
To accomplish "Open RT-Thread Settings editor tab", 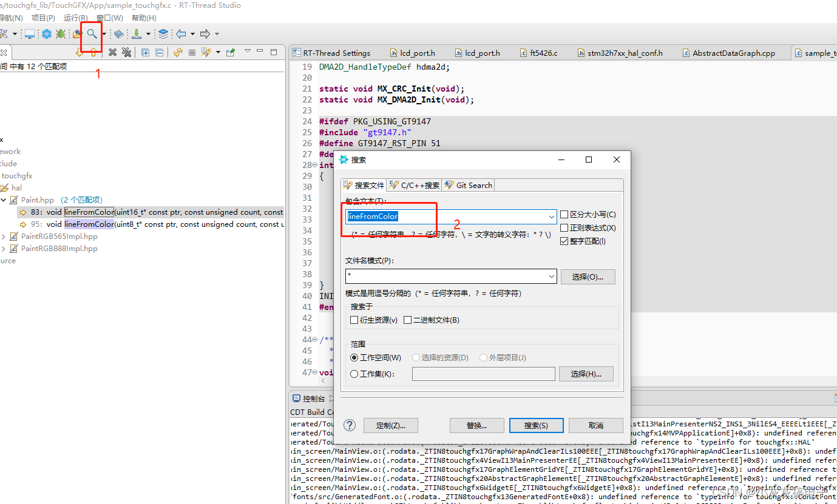I will [x=331, y=53].
